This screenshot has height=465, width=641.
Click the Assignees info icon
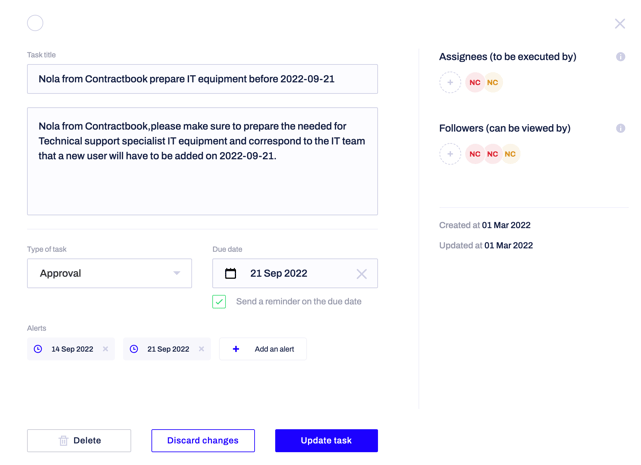click(x=620, y=57)
